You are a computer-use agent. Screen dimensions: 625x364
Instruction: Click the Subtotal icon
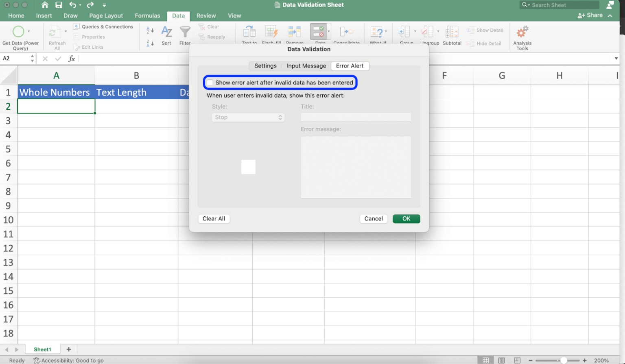[x=452, y=33]
